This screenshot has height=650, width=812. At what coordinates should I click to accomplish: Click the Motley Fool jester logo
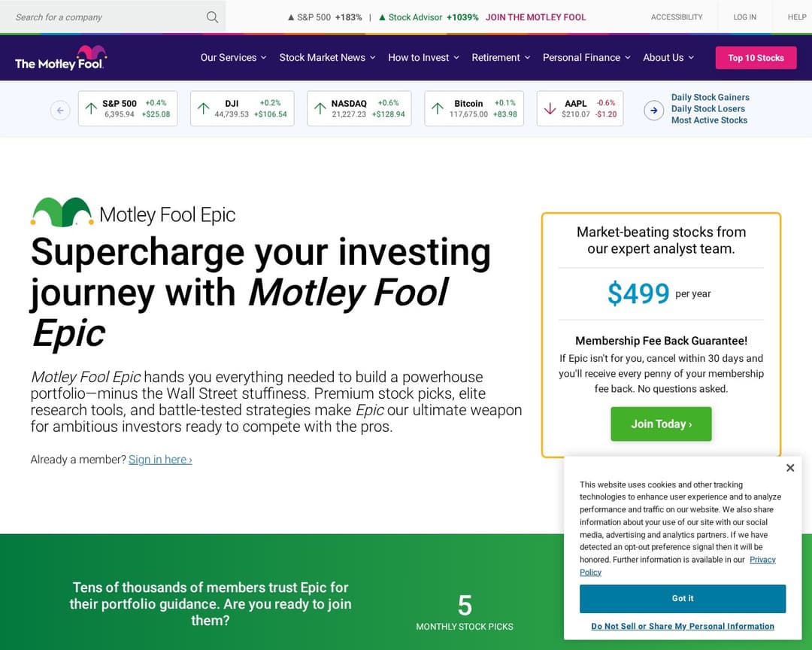point(60,57)
